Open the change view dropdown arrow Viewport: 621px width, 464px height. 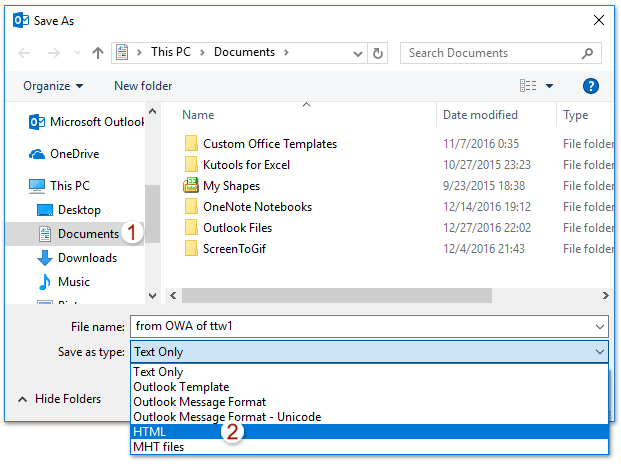pyautogui.click(x=549, y=86)
